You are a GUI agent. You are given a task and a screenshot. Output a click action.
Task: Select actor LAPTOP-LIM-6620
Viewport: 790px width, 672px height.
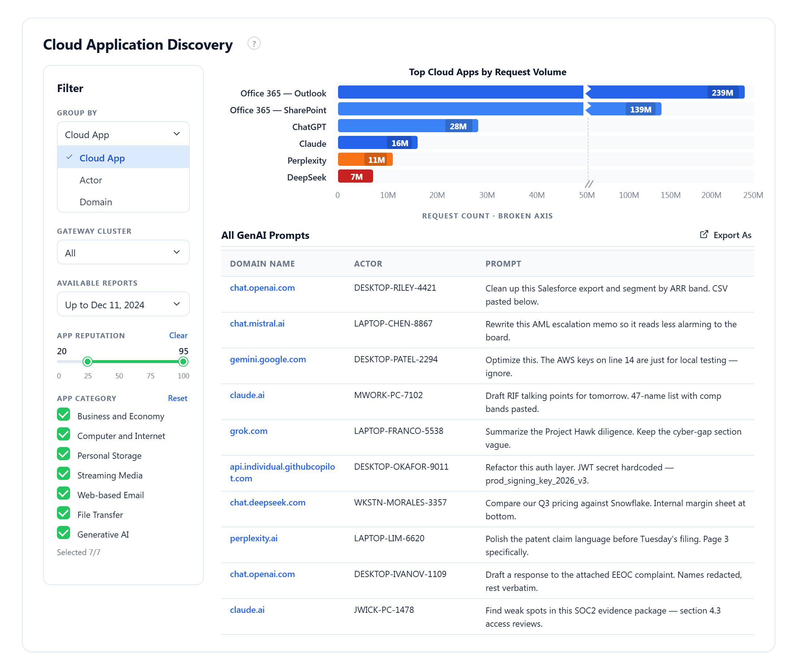(389, 538)
